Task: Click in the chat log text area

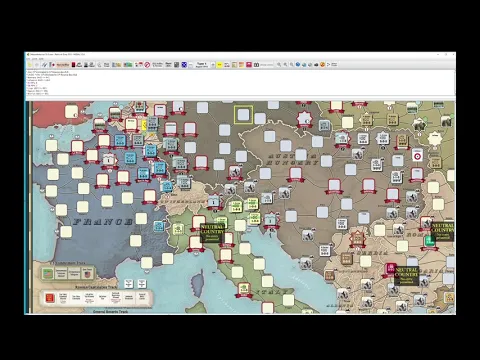Action: 240,82
